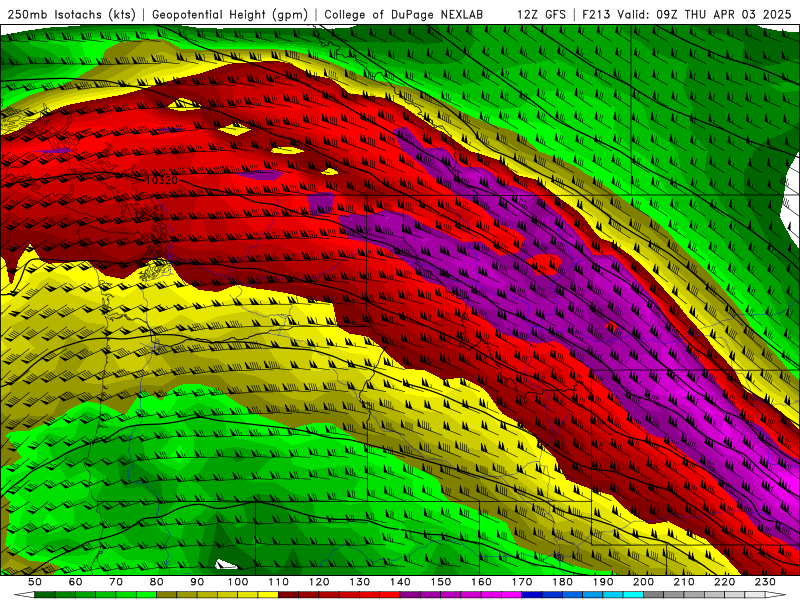The image size is (800, 600).
Task: Click the 120 value on the color scale
Action: click(319, 582)
